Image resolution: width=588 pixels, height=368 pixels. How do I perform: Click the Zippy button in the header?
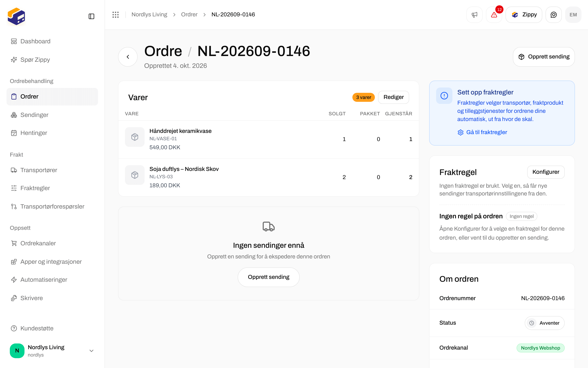(524, 15)
